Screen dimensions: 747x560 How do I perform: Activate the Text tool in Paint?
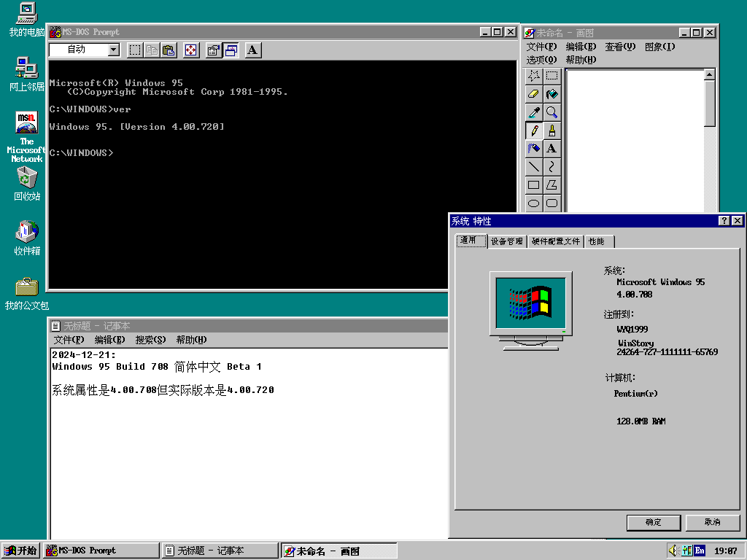point(551,149)
